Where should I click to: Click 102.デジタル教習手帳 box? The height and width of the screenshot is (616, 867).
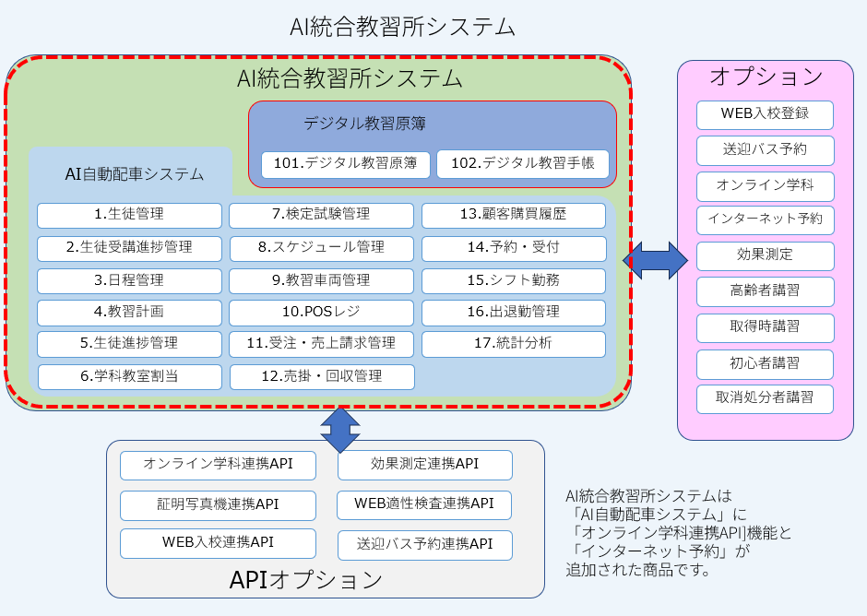(522, 164)
